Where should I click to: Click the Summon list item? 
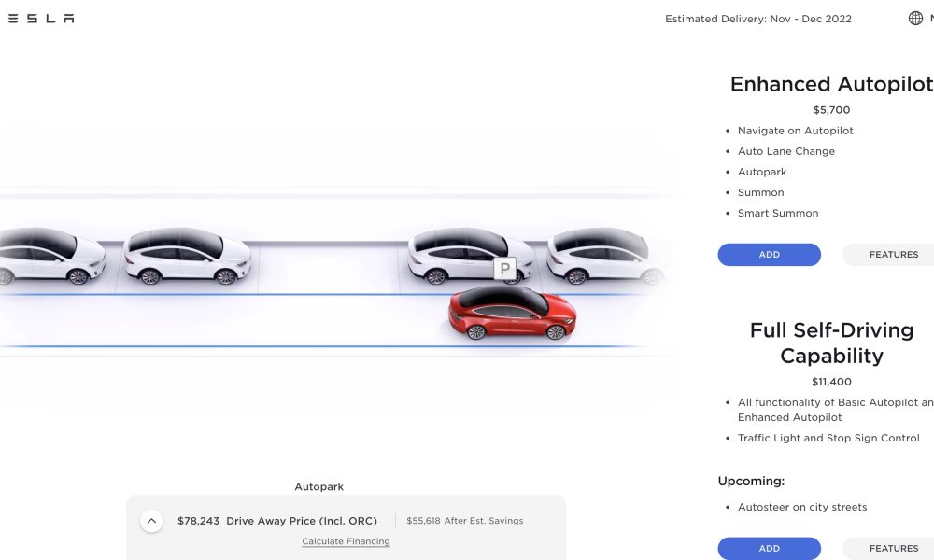(760, 193)
